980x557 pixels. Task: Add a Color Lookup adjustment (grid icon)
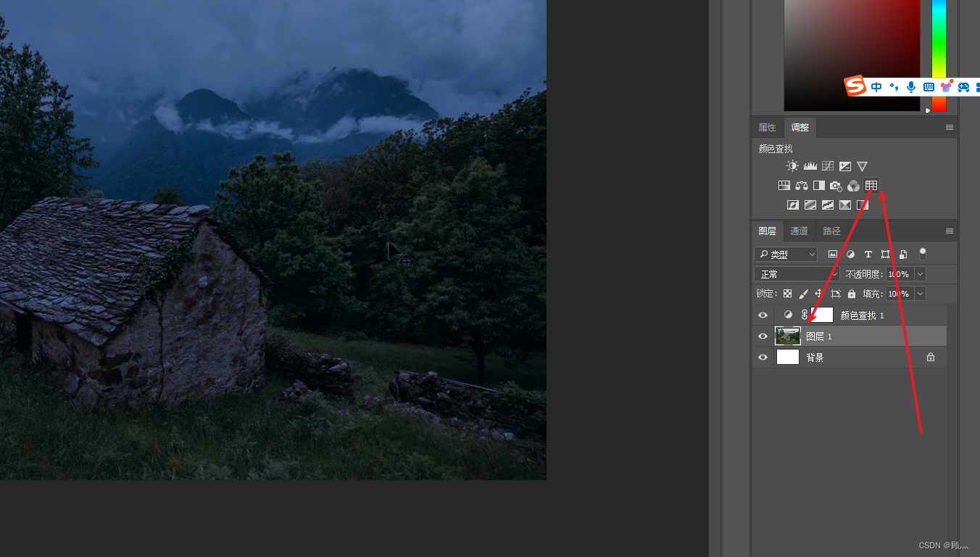tap(871, 186)
